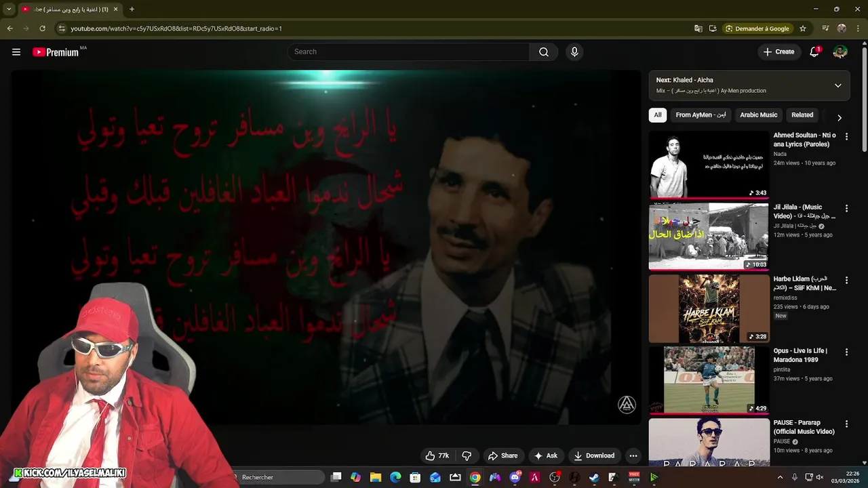The image size is (868, 488).
Task: Open options for Ahmed Soultan video
Action: 846,136
